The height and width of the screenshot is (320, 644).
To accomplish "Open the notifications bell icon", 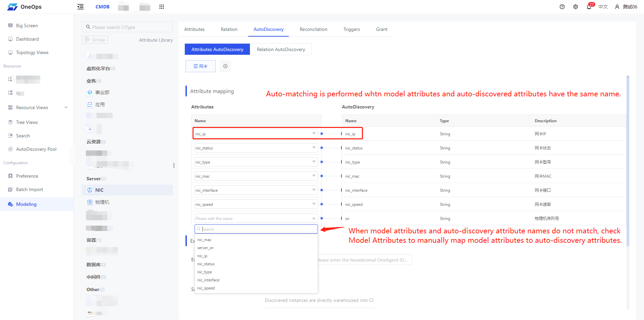I will 589,7.
